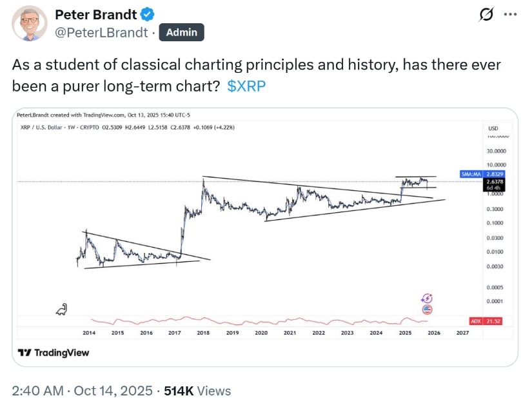The width and height of the screenshot is (532, 398).
Task: Click the Peter Brandt display name
Action: pyautogui.click(x=96, y=14)
